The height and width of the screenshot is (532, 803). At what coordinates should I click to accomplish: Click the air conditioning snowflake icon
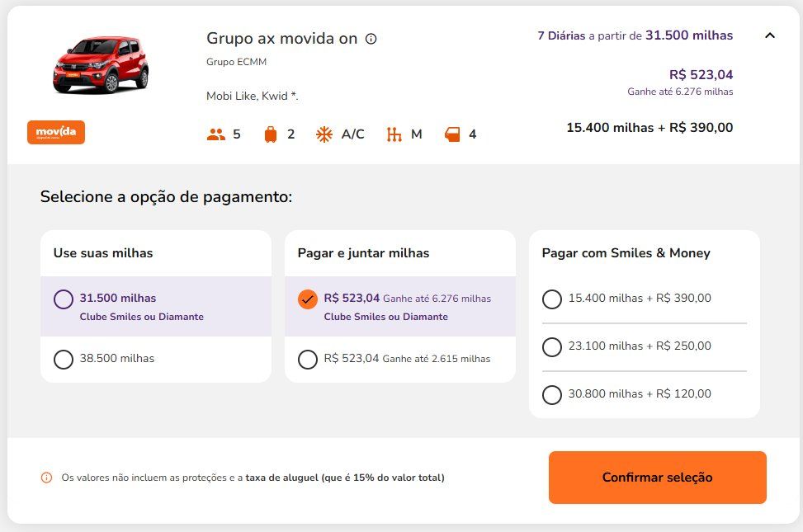pyautogui.click(x=324, y=134)
